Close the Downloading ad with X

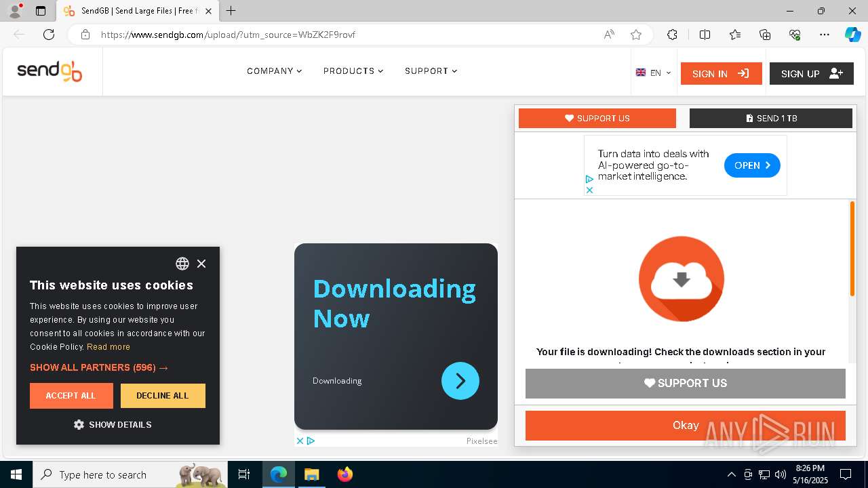[x=300, y=441]
